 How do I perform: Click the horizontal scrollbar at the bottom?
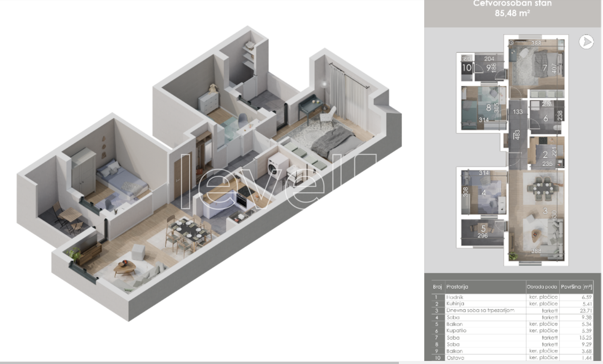click(x=199, y=363)
